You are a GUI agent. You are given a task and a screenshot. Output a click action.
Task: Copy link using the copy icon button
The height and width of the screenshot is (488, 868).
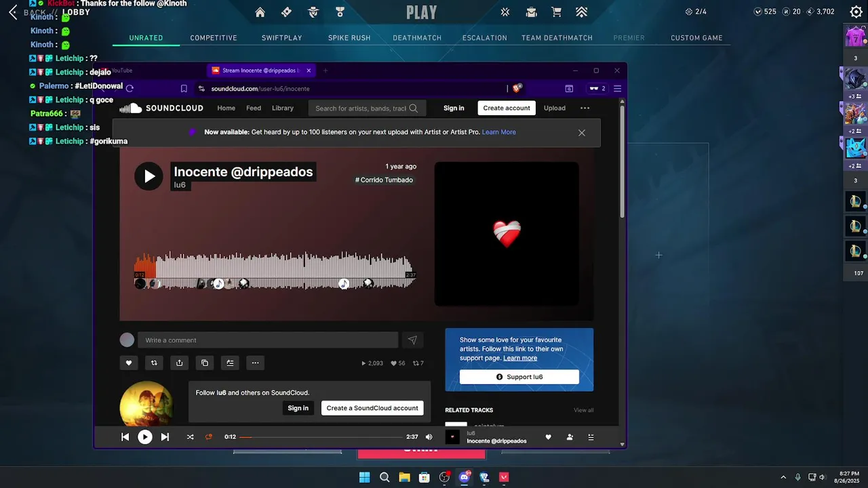(x=205, y=363)
